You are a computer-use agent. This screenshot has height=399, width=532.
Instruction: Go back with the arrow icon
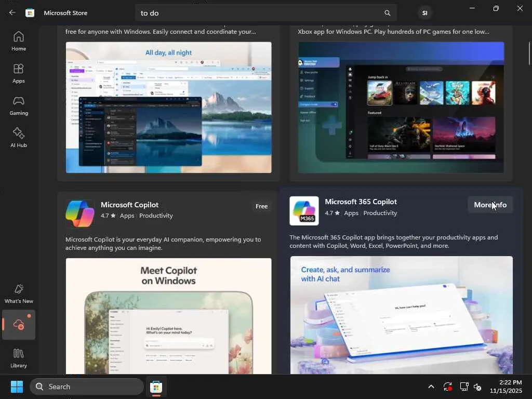[12, 12]
